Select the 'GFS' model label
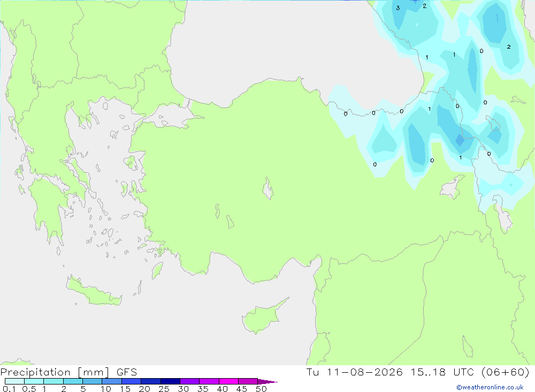Image resolution: width=535 pixels, height=392 pixels. pyautogui.click(x=127, y=372)
